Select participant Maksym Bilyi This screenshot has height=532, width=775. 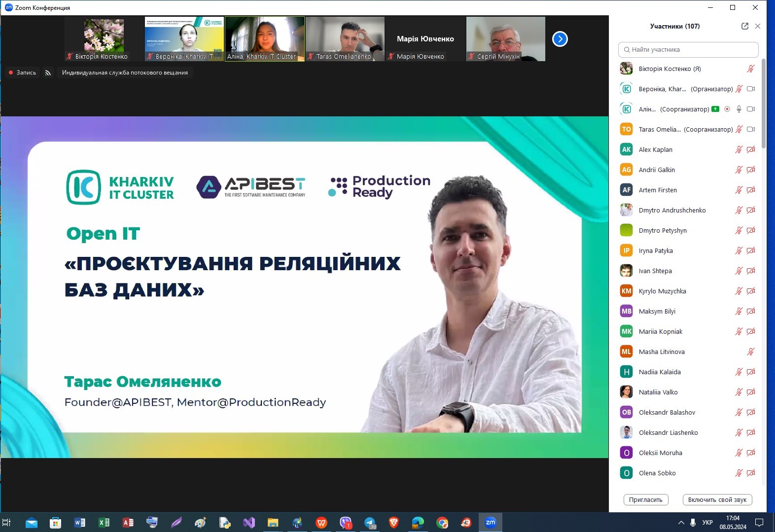coord(688,311)
